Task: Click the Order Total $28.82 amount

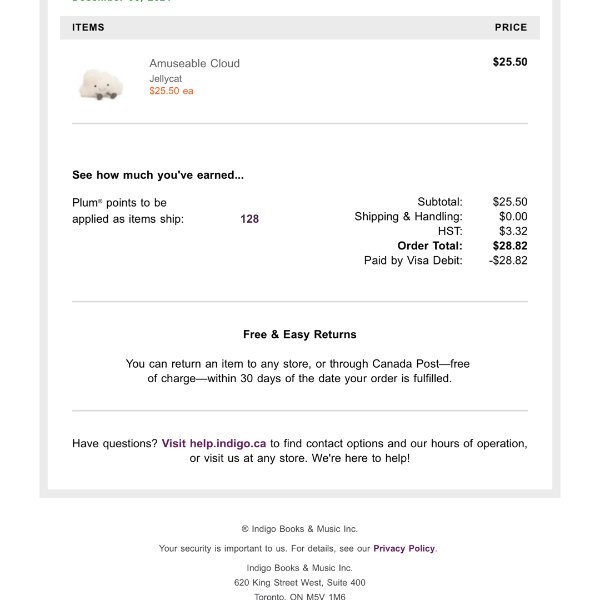Action: (x=510, y=245)
